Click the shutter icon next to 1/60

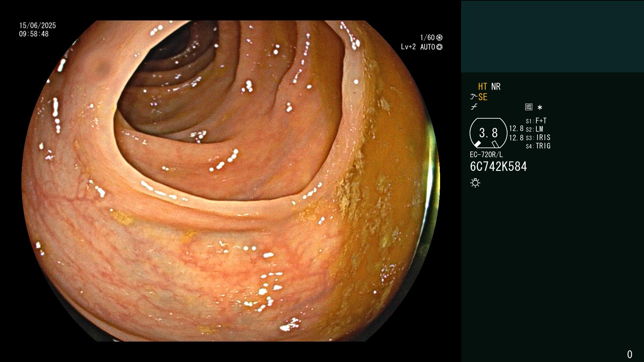click(x=439, y=38)
